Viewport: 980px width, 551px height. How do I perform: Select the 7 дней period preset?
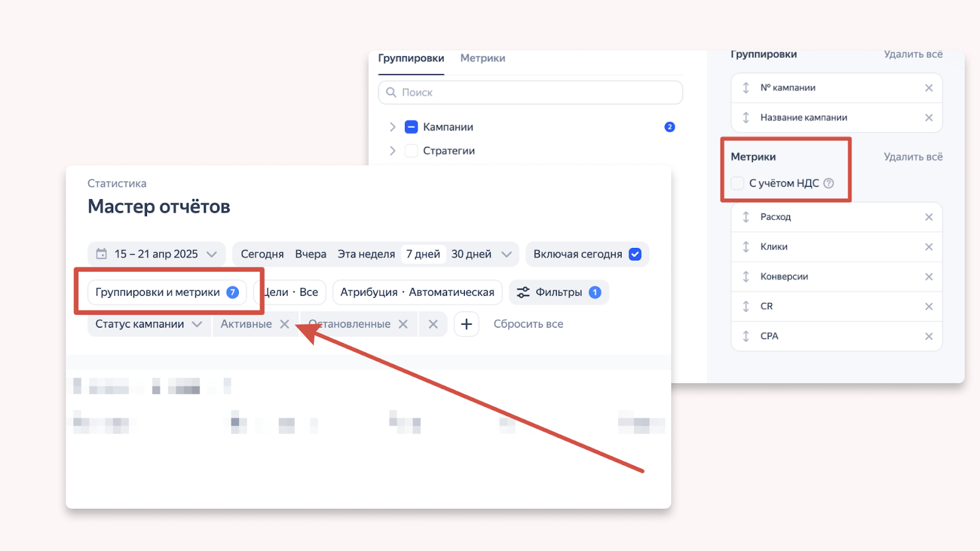coord(423,254)
